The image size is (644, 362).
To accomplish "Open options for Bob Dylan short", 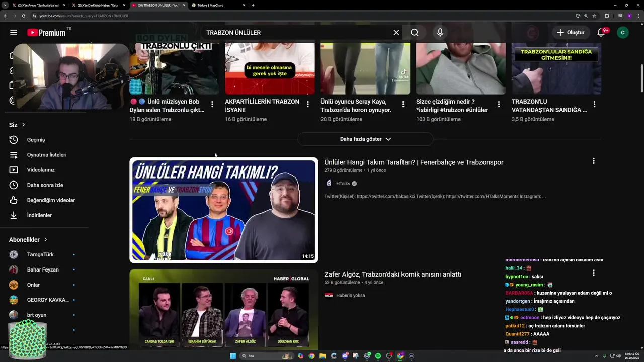I will [x=212, y=104].
